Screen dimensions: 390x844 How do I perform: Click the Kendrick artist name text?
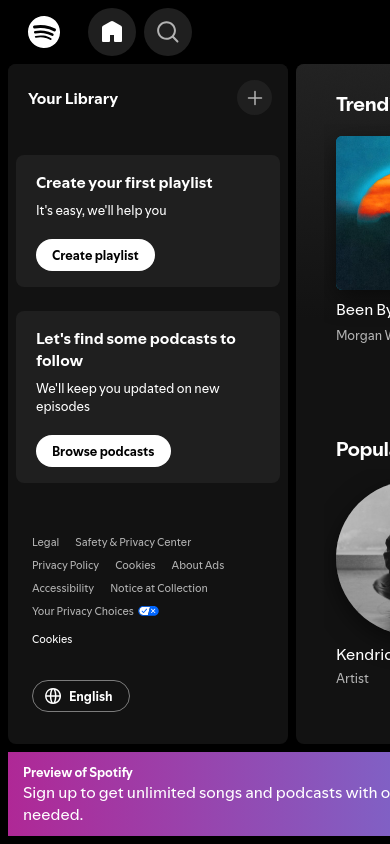coord(363,655)
